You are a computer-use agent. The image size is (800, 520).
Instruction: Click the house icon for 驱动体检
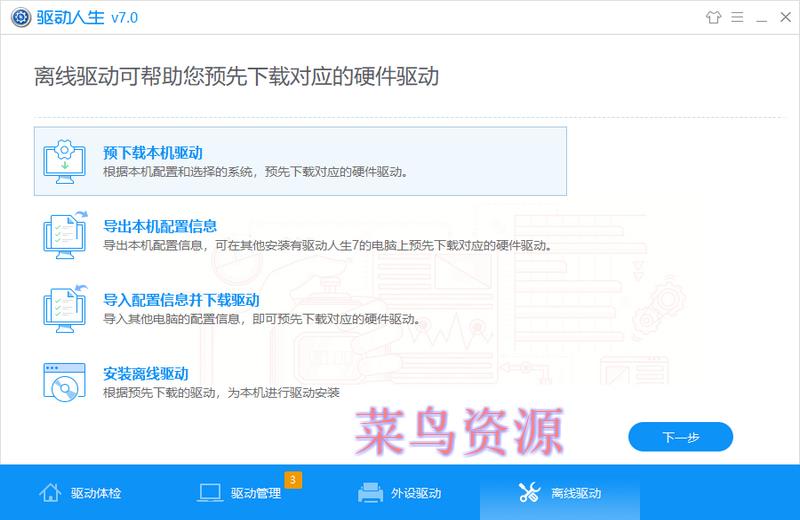point(50,492)
